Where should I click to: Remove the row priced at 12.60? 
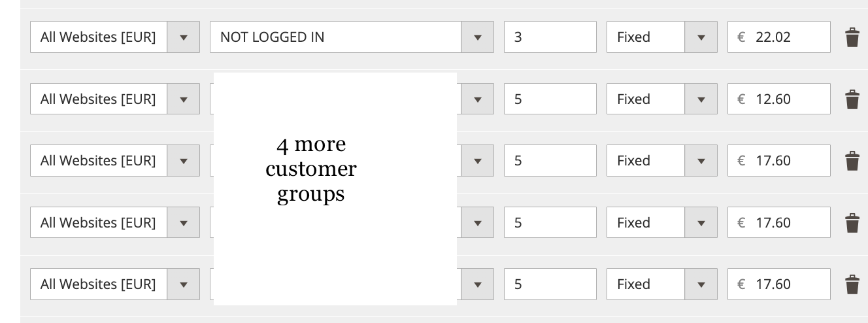click(852, 99)
